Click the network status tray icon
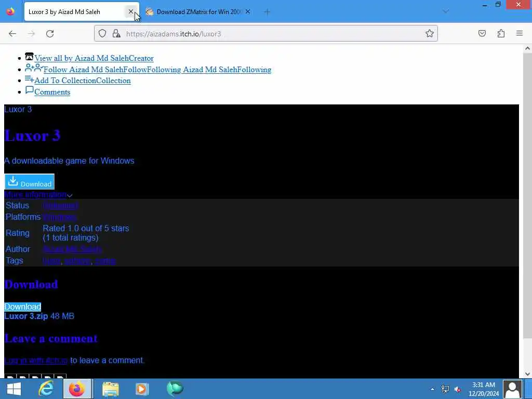The image size is (532, 399). coord(445,389)
